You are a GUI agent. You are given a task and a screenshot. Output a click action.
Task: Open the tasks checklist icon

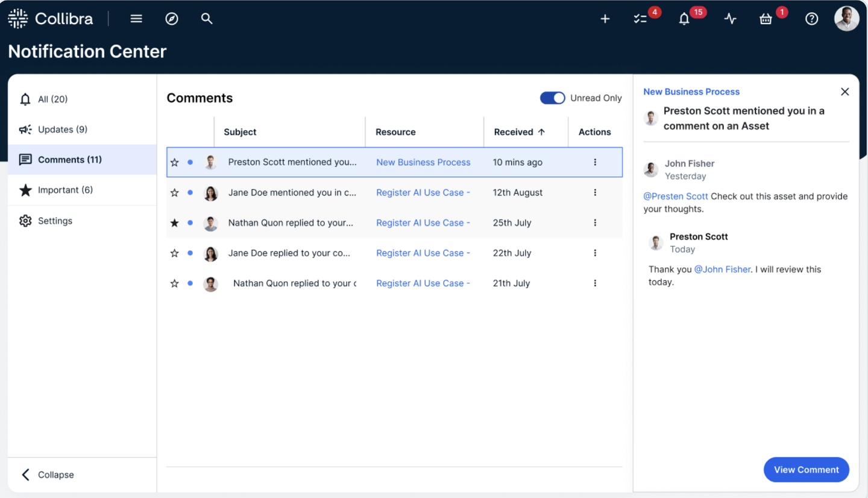coord(640,19)
